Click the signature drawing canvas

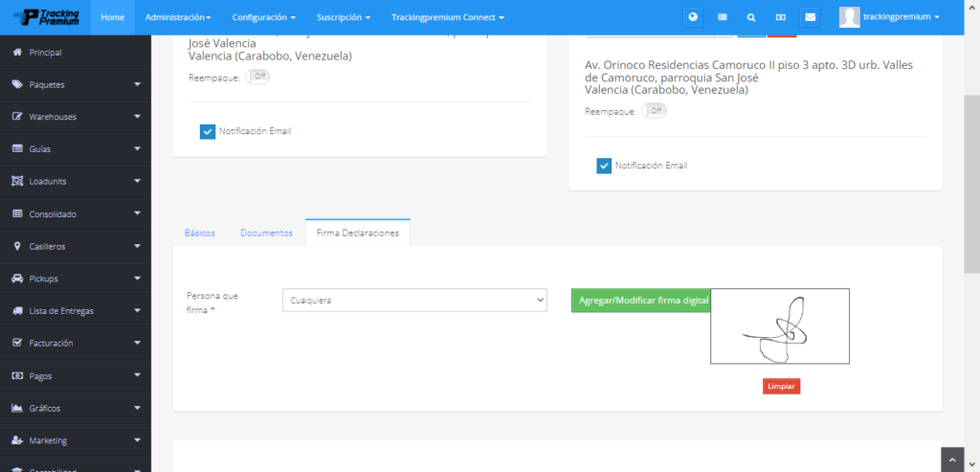click(x=780, y=326)
